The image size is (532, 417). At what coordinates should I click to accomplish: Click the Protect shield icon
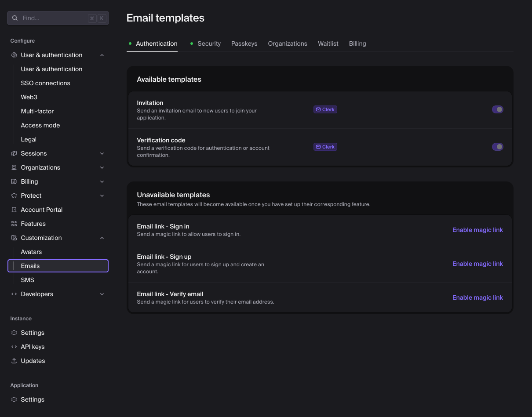(14, 196)
